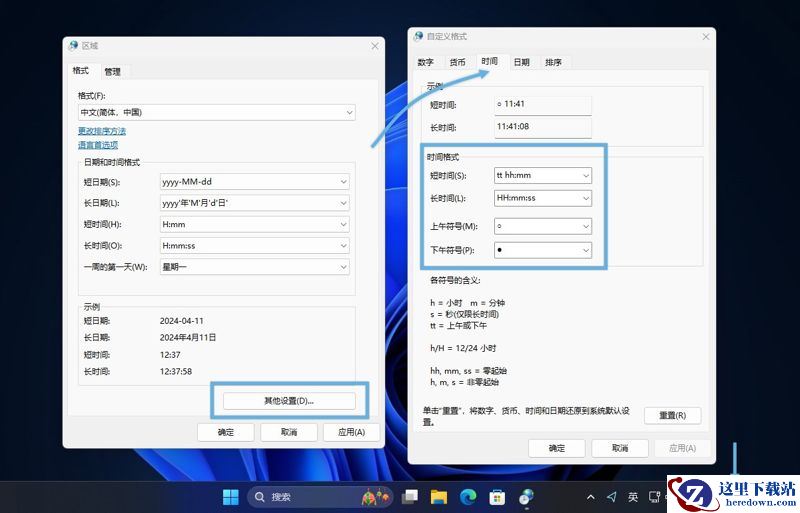This screenshot has height=513, width=800.
Task: Click 取消 in the 区域 dialog
Action: click(x=289, y=432)
